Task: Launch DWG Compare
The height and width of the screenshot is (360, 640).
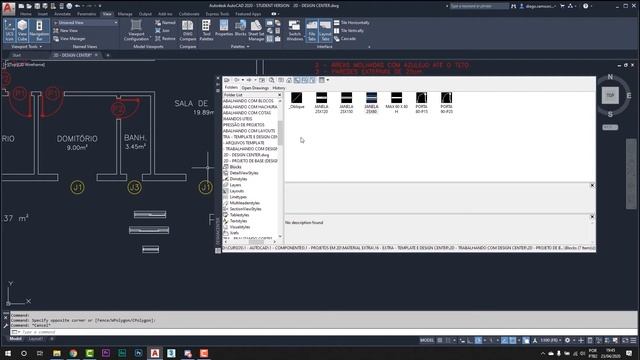Action: (188, 30)
